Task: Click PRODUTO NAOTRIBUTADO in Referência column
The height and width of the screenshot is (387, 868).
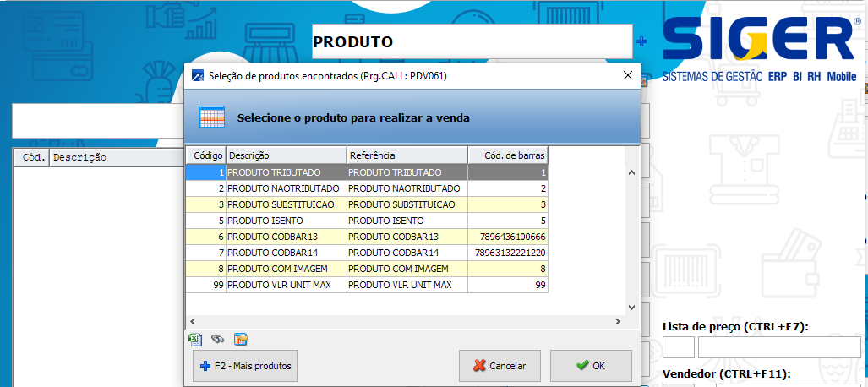Action: [407, 188]
